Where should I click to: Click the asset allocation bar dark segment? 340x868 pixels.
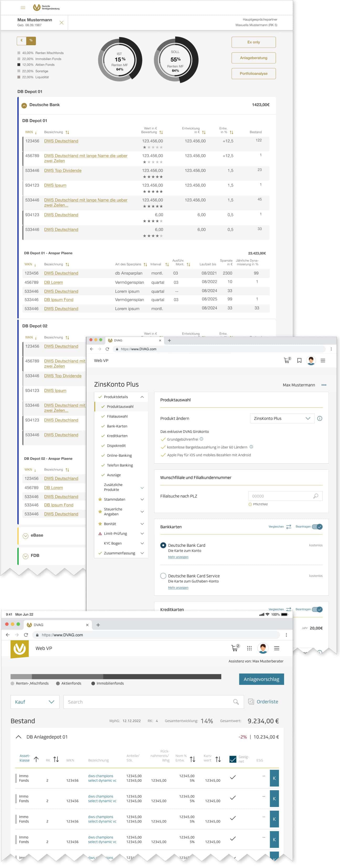click(x=162, y=676)
